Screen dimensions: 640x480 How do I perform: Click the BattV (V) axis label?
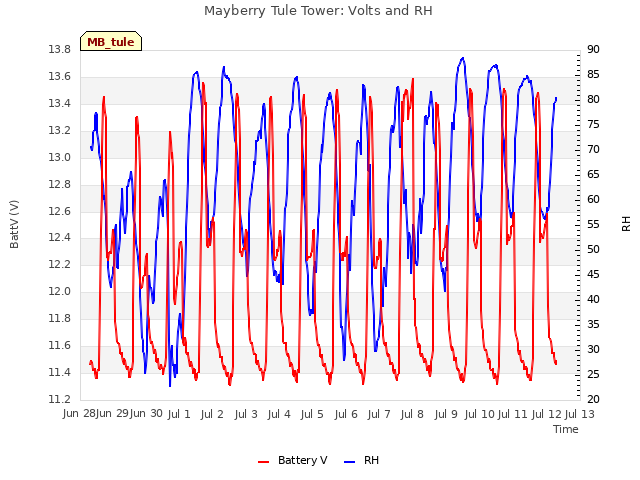(14, 224)
